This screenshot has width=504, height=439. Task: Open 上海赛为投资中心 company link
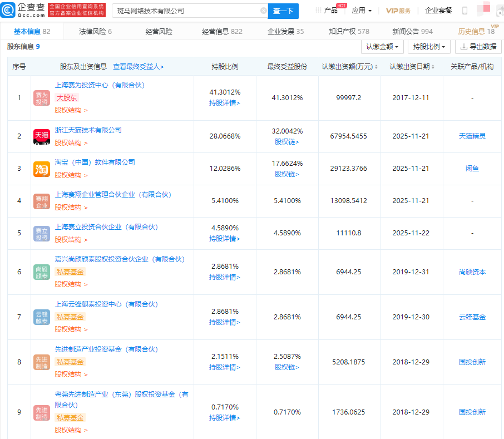(100, 85)
